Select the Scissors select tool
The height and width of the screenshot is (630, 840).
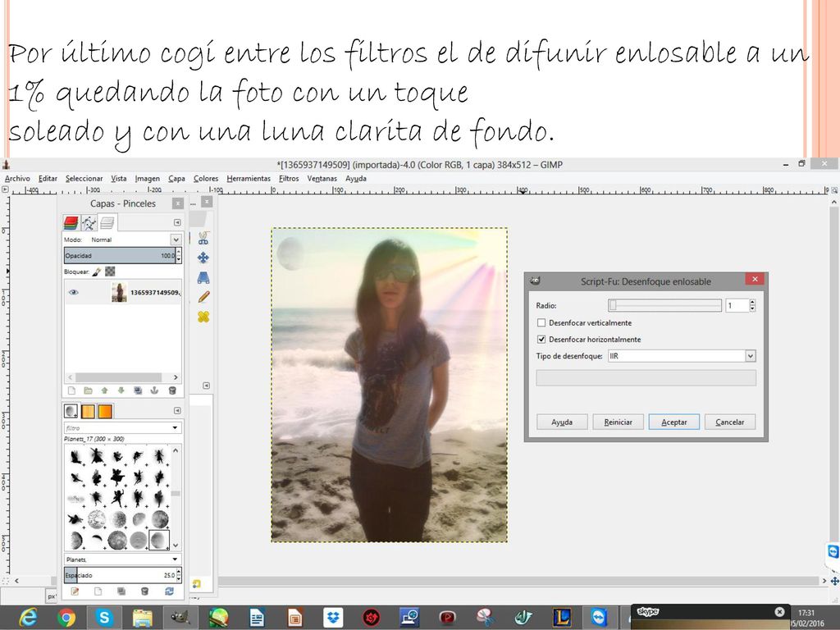[203, 237]
